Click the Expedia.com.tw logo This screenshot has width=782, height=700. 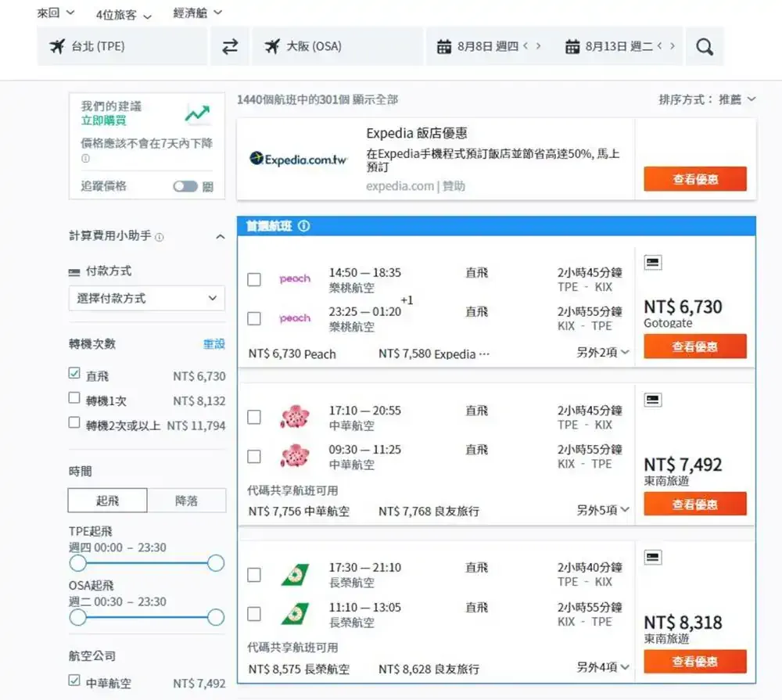[298, 159]
